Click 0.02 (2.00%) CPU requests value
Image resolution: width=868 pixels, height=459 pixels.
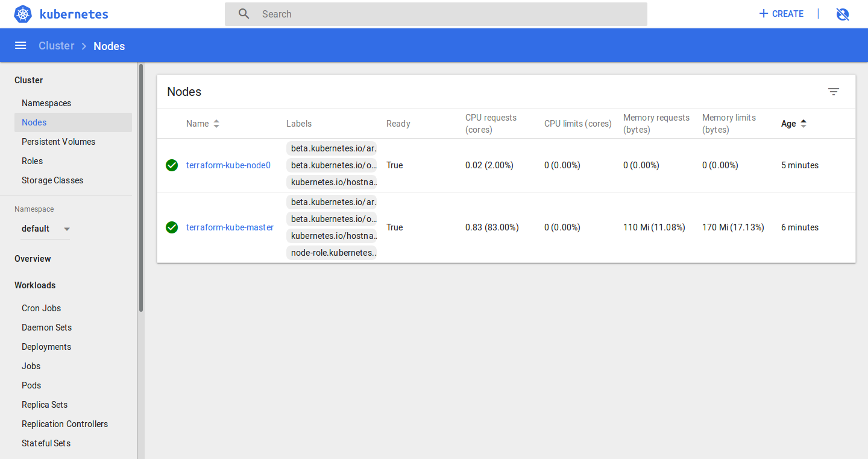pos(489,165)
